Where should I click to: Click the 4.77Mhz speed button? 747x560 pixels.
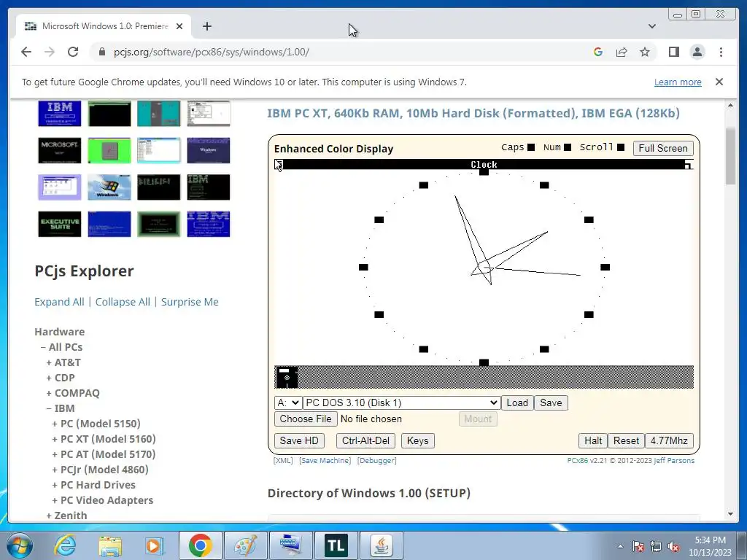pyautogui.click(x=669, y=441)
